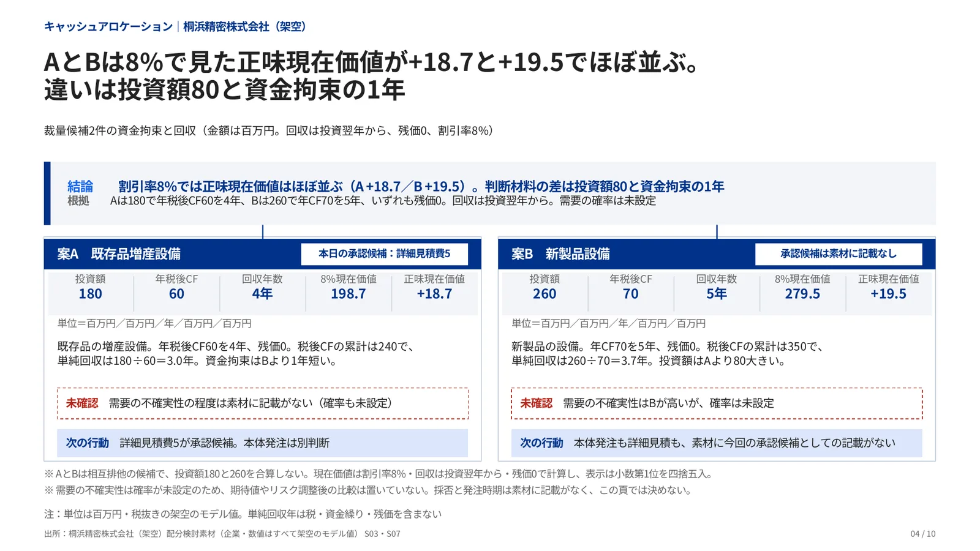Click the subtitle '裁量候補2件の資金拘束と回収'
980x551 pixels.
pyautogui.click(x=269, y=130)
